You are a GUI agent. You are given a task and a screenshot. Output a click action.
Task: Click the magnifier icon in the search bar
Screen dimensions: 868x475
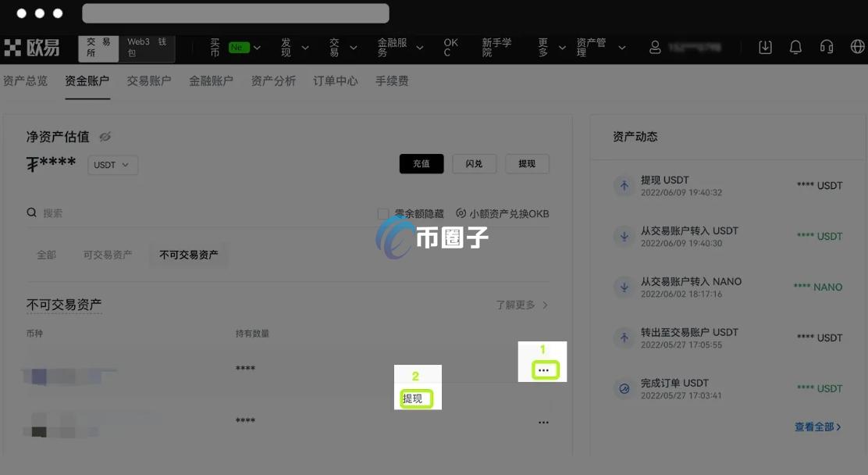coord(32,212)
